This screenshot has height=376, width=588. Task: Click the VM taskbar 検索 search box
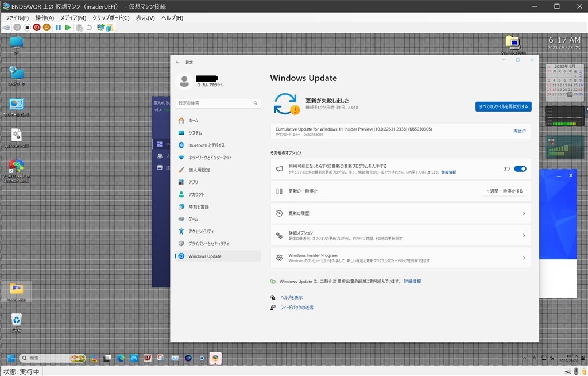52,358
